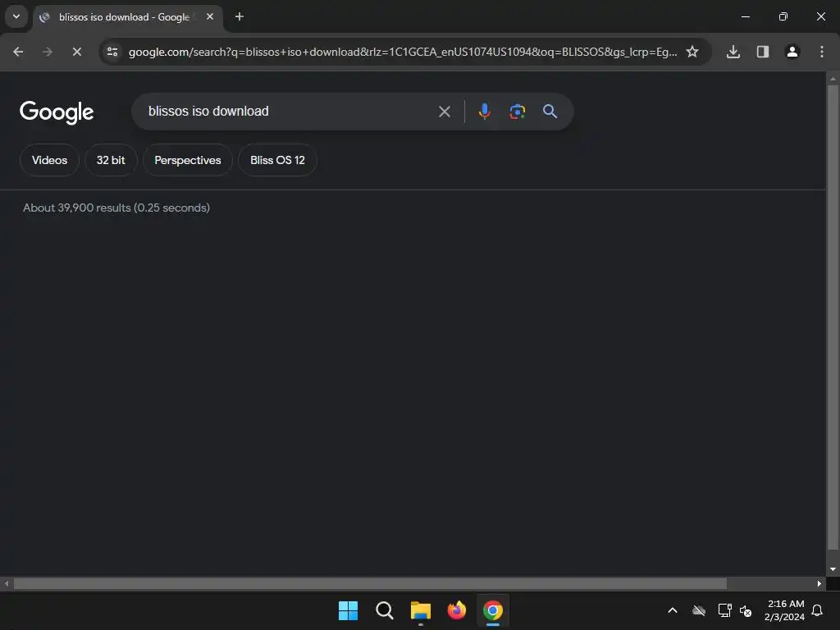
Task: Click the vertical scrollbar thumb
Action: (833, 317)
